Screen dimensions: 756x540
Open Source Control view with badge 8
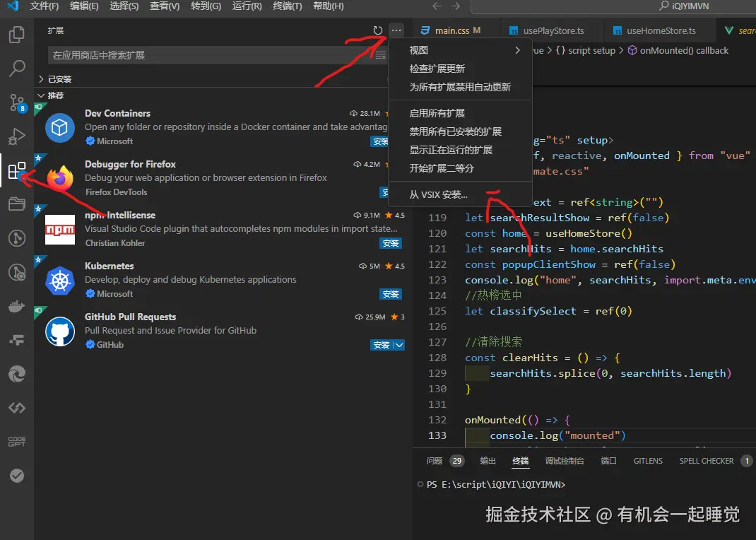17,102
